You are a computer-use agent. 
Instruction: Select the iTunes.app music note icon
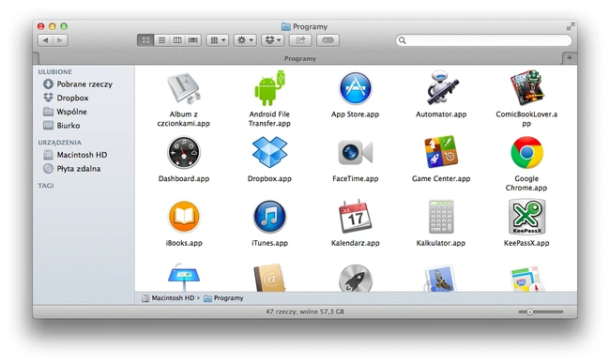coord(269,217)
